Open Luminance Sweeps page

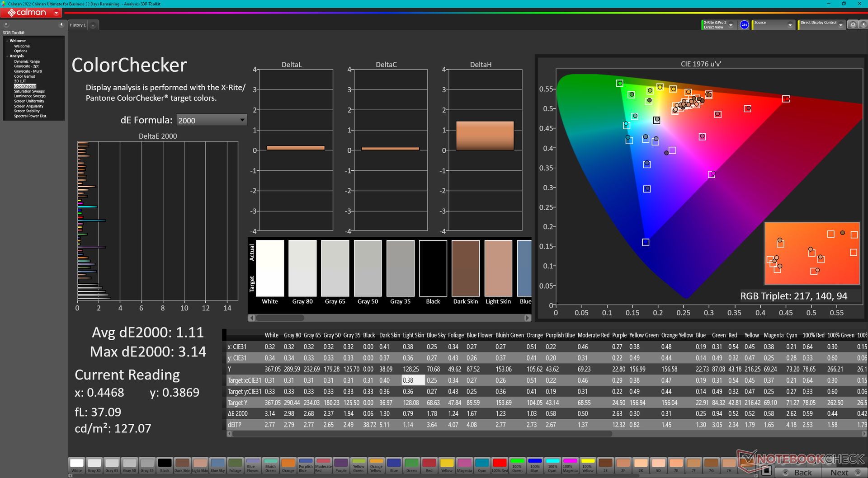[x=30, y=96]
